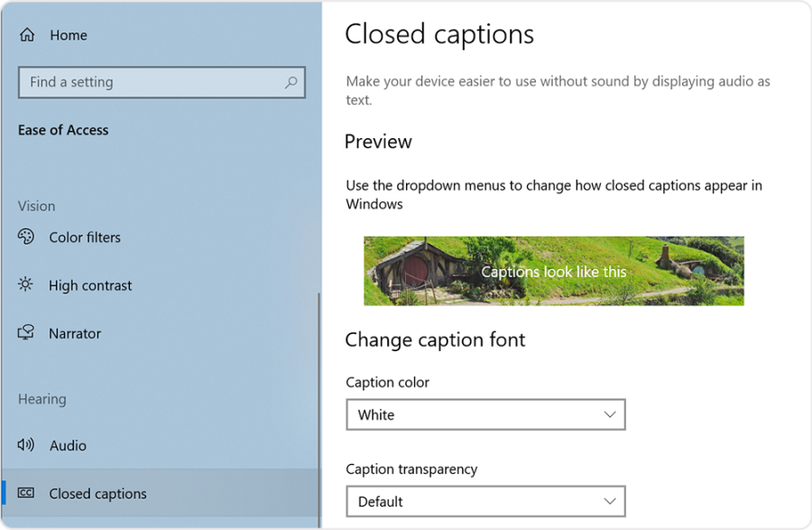
Task: Select the Closed captions CC icon
Action: pos(25,494)
